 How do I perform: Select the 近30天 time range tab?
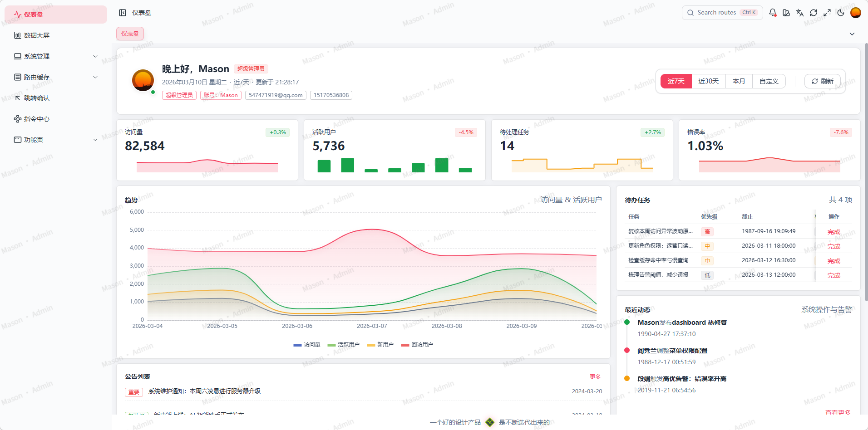(708, 81)
